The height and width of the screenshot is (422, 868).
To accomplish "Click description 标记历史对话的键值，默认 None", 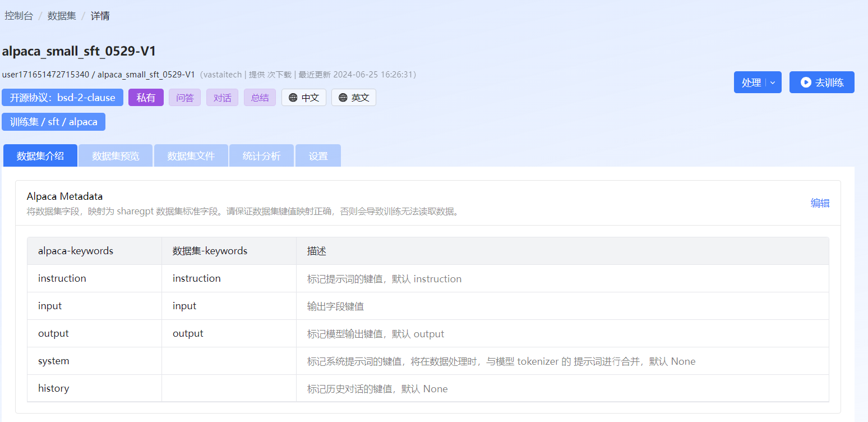I will point(377,389).
